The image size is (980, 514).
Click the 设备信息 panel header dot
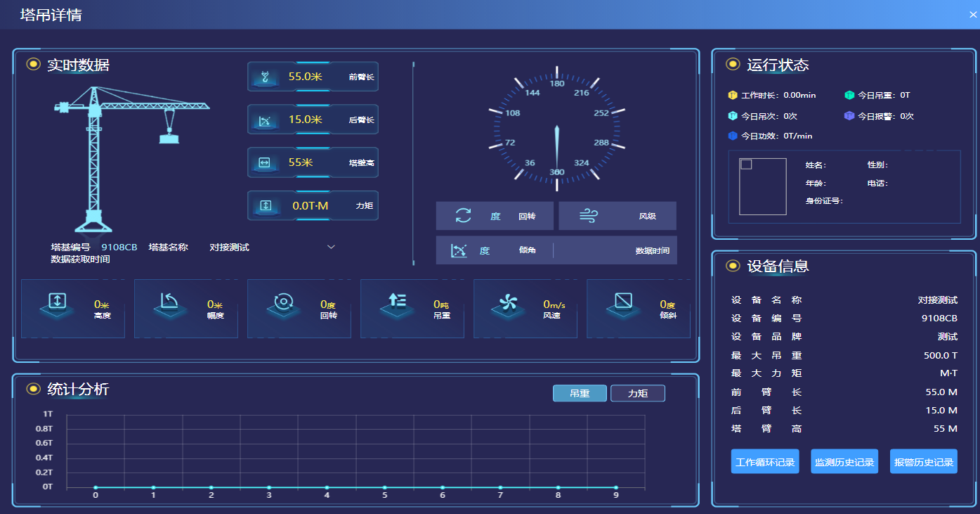coord(733,265)
